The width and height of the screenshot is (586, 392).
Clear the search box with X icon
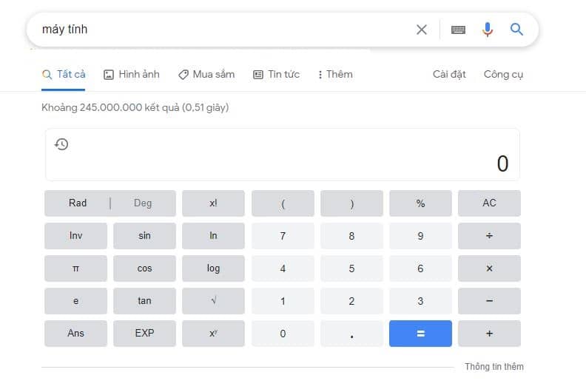pos(422,30)
